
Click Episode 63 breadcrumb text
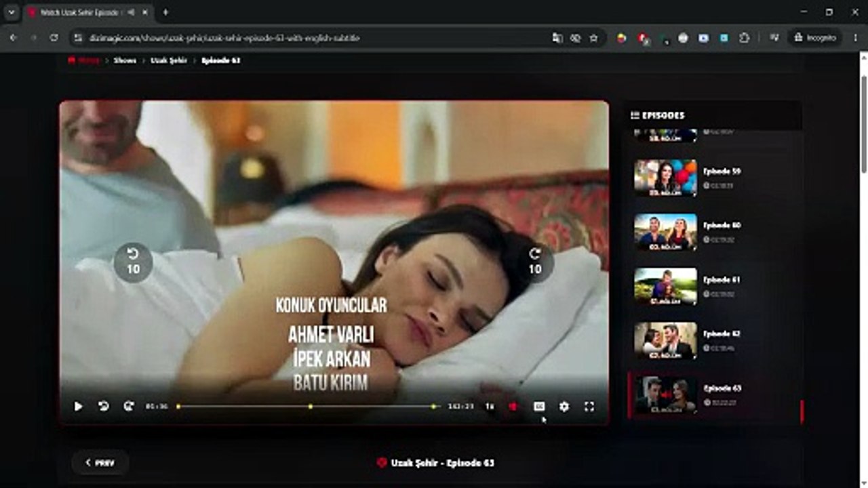coord(221,60)
